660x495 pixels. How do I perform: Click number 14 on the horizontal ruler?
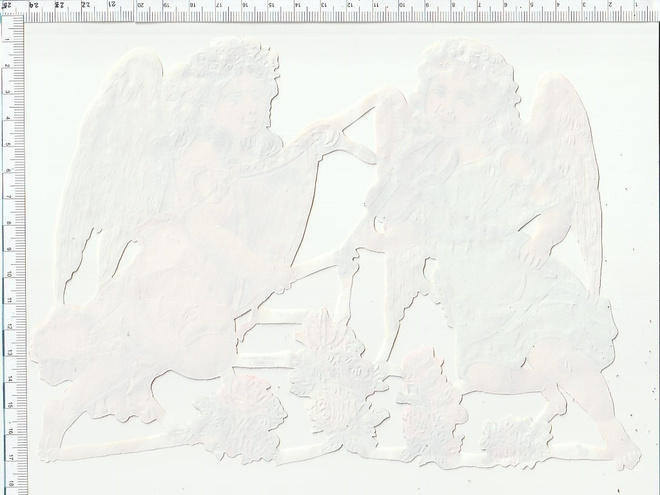[x=297, y=5]
